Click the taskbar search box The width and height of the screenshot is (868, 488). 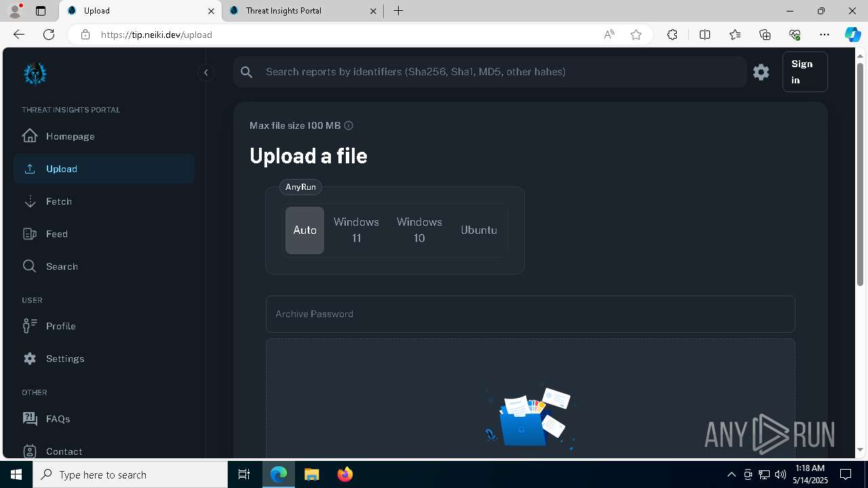coord(130,474)
